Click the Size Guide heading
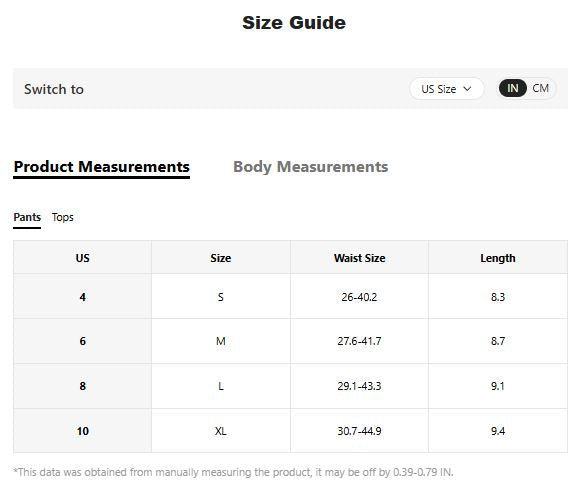Viewport: 582px width, 486px height. 294,23
